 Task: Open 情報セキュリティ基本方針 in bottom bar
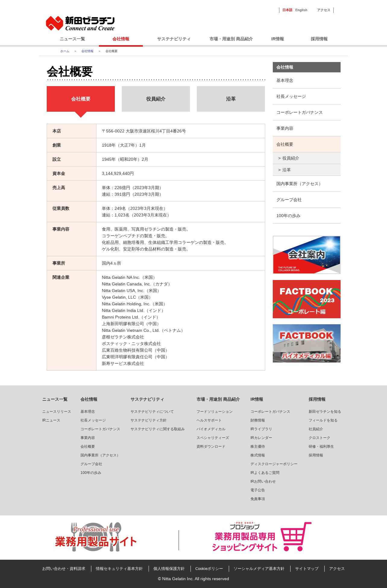pos(119,569)
